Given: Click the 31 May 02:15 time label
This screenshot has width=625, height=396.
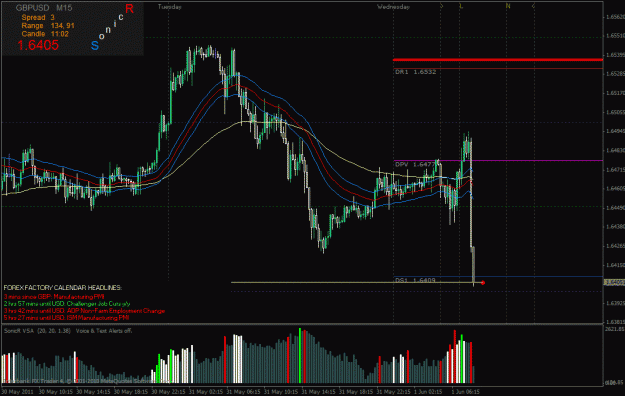Looking at the screenshot, I should (x=206, y=392).
